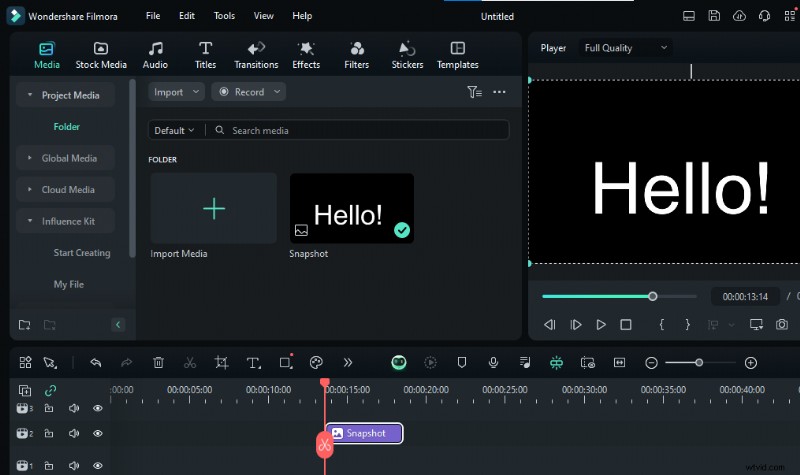Switch to the Audio tab
Viewport: 800px width, 475px height.
point(155,55)
